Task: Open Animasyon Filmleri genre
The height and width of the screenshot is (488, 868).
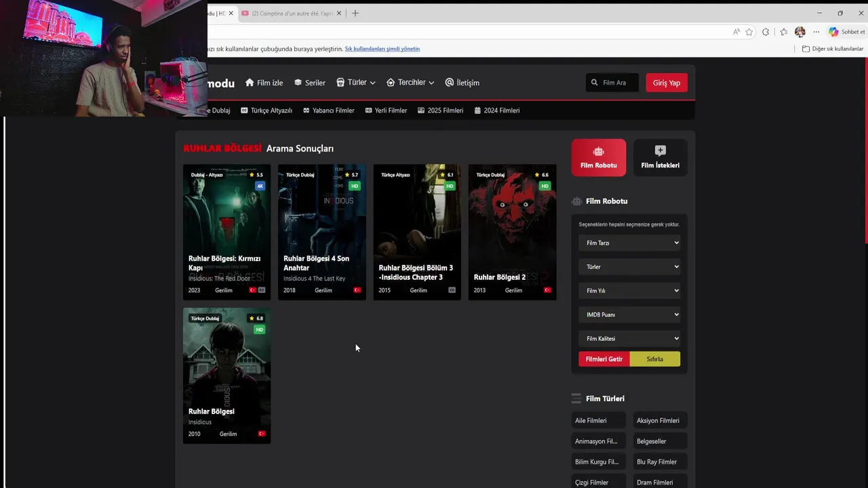Action: 599,441
